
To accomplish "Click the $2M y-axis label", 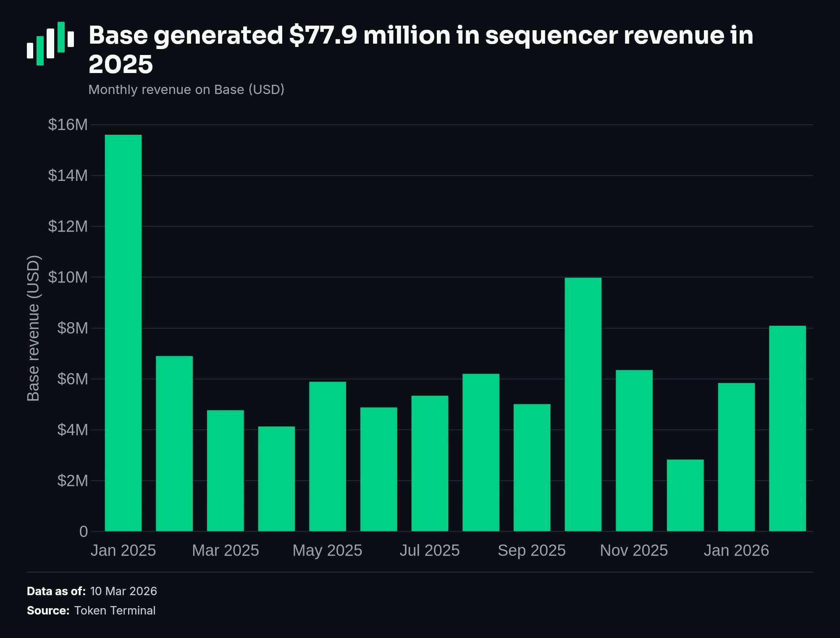I will tap(72, 481).
